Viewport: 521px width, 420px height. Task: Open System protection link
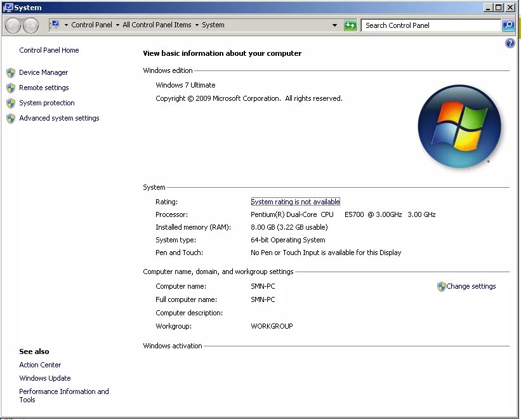pos(47,103)
